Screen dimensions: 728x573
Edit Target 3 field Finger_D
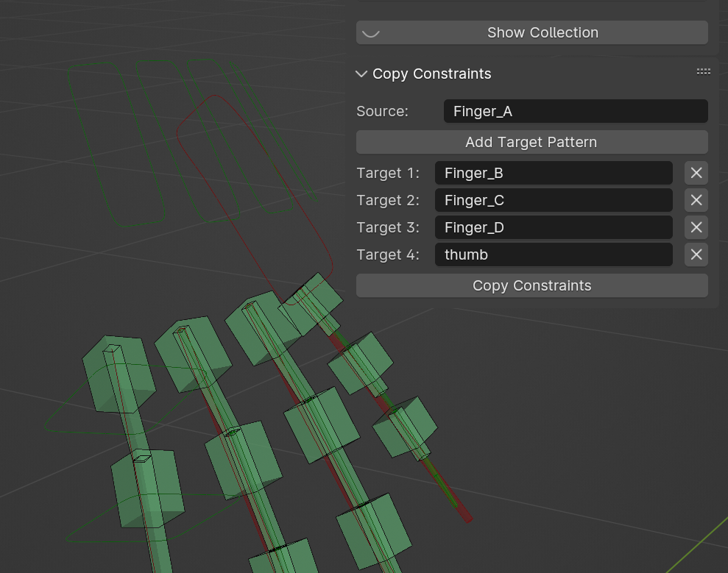pyautogui.click(x=554, y=227)
